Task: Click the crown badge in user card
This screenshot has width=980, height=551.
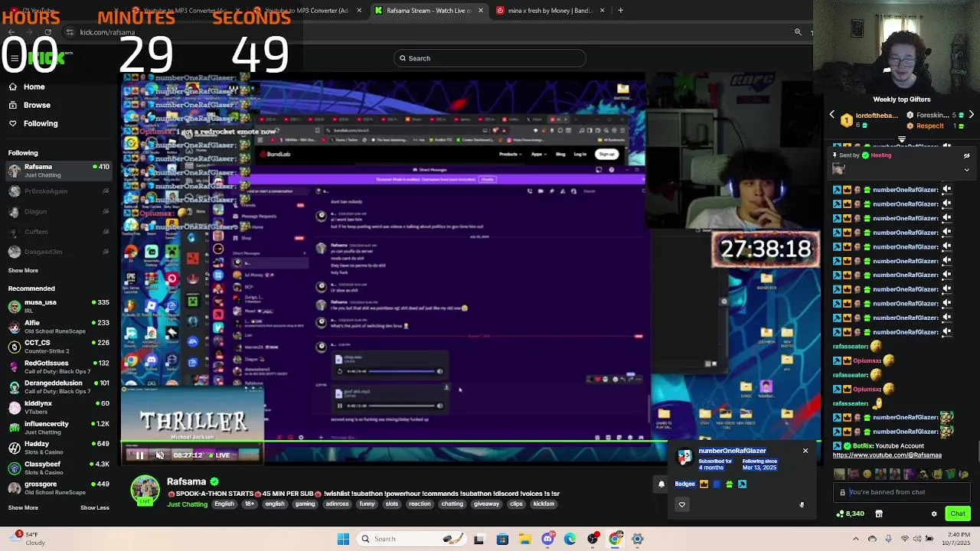Action: (x=704, y=484)
